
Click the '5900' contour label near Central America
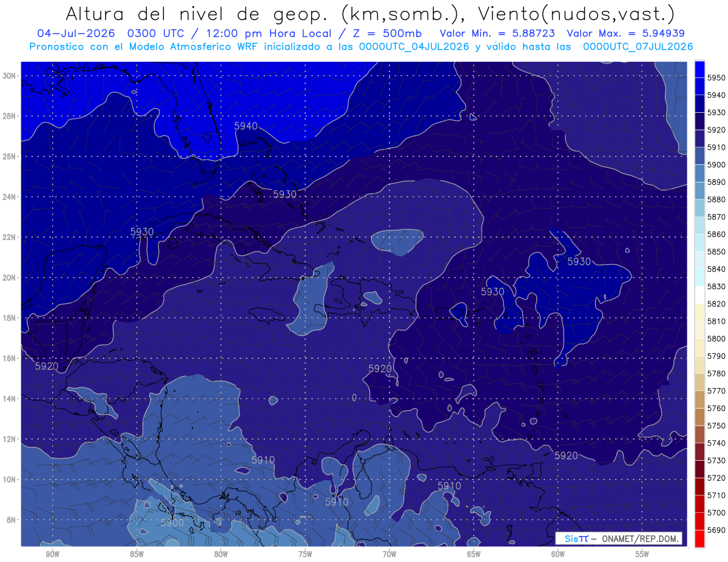[x=172, y=523]
